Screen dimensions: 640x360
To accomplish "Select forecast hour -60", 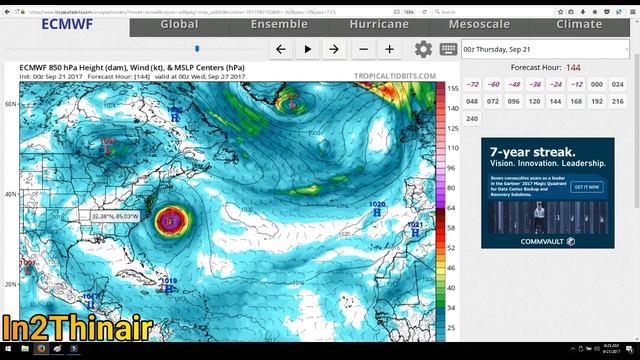I will [493, 84].
